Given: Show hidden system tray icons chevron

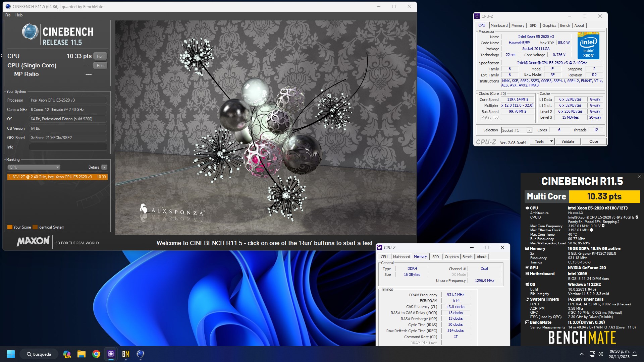Looking at the screenshot, I should pos(581,354).
